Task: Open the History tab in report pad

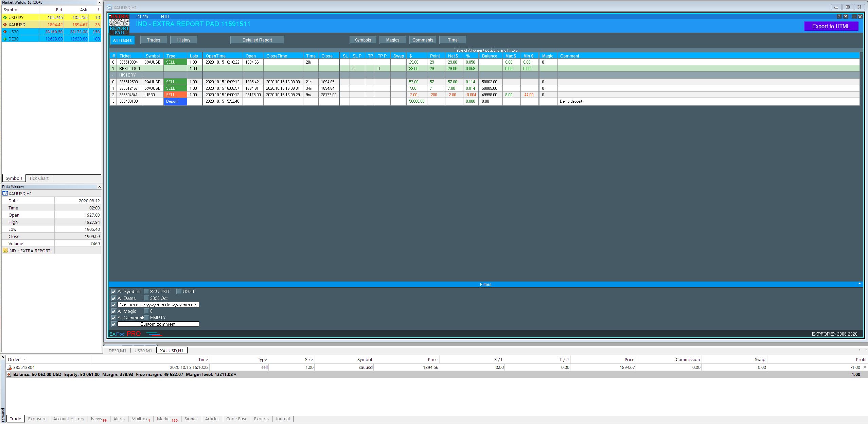Action: (184, 40)
